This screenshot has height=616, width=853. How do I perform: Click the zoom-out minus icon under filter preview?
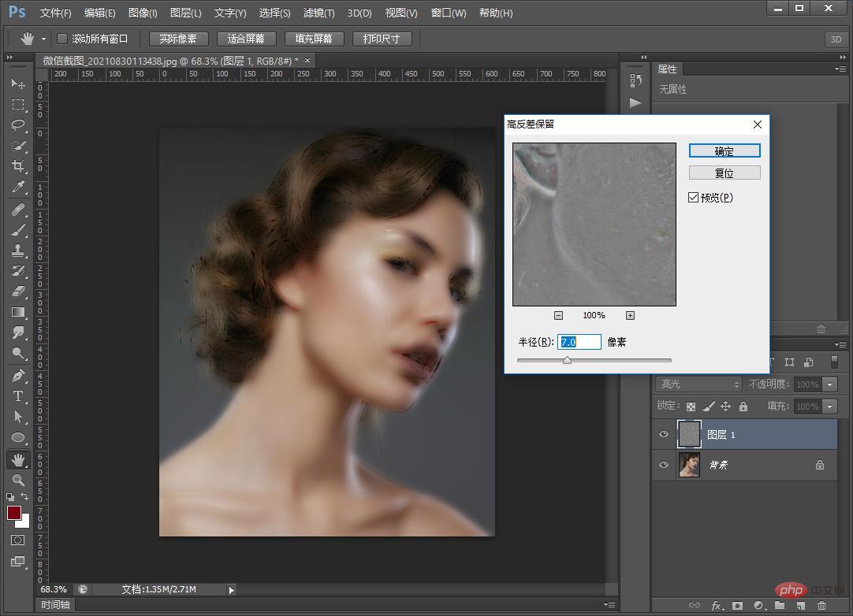[558, 315]
